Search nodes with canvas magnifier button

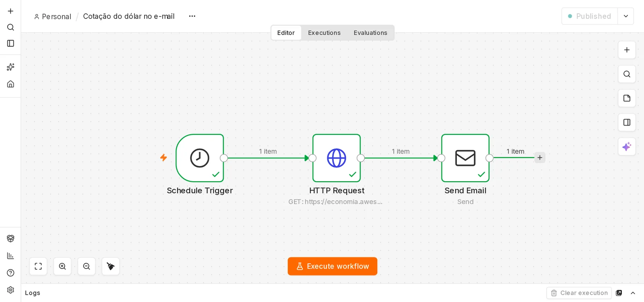point(627,74)
